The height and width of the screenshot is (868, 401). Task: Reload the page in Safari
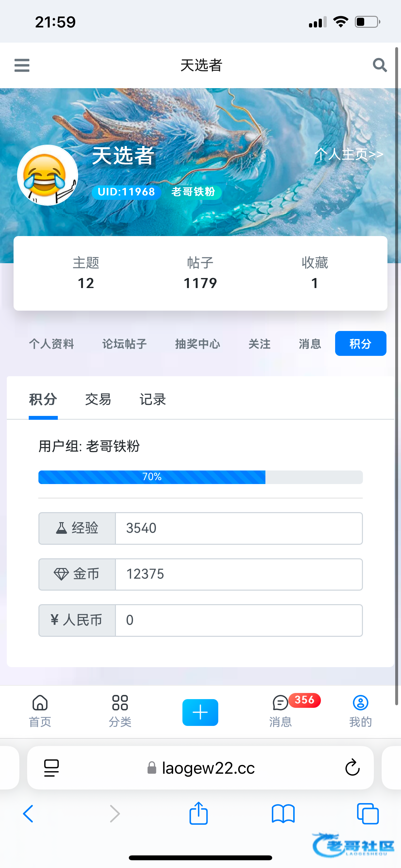(352, 768)
